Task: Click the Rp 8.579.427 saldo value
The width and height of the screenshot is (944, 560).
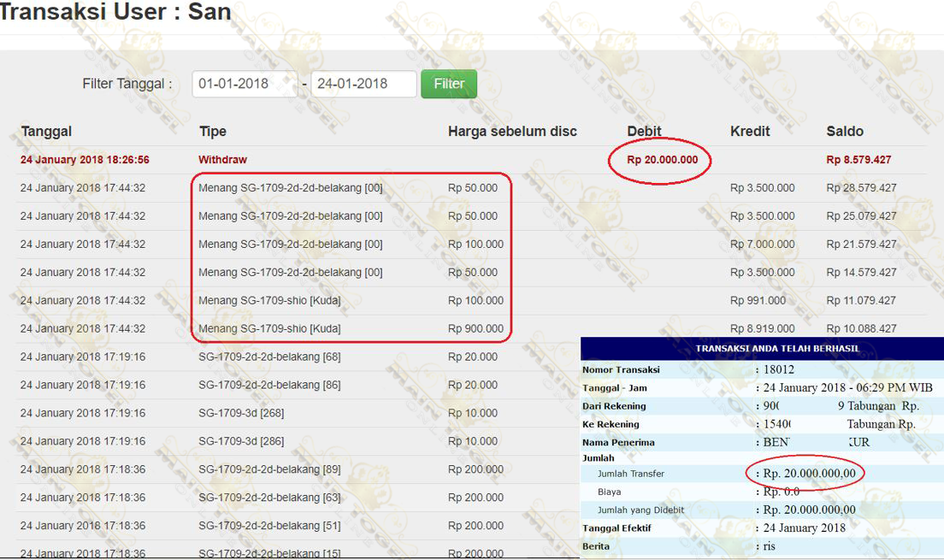Action: pos(858,160)
